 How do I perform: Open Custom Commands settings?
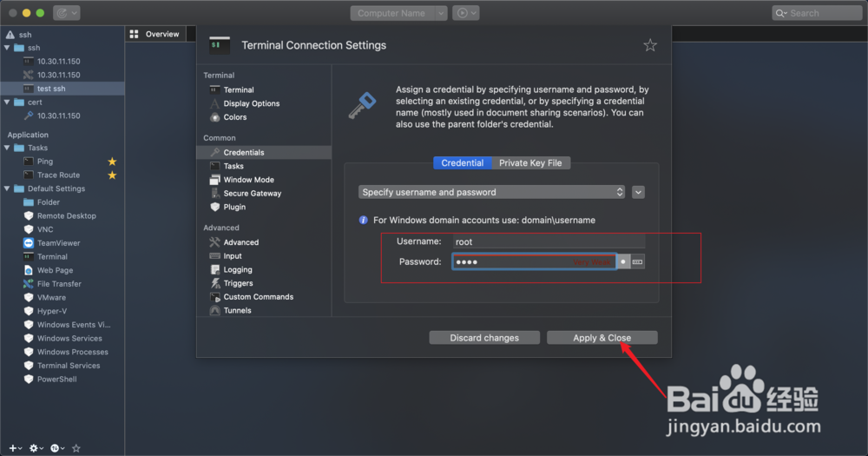tap(258, 297)
